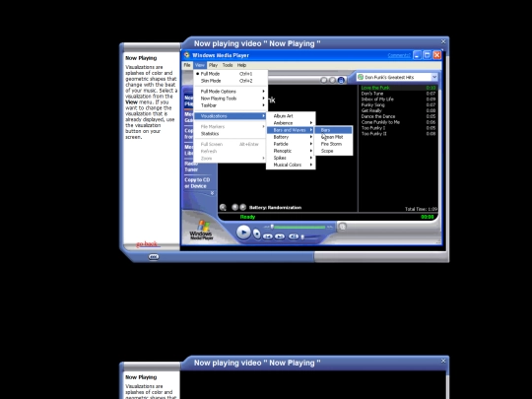
Task: Collapse the taskbar with the small arrows
Action: click(x=212, y=193)
